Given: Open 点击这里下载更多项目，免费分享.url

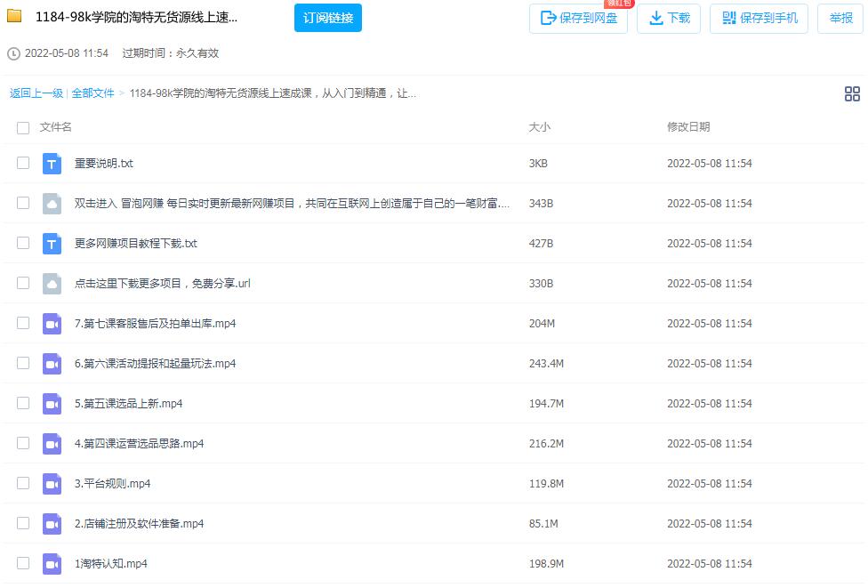Looking at the screenshot, I should (162, 284).
